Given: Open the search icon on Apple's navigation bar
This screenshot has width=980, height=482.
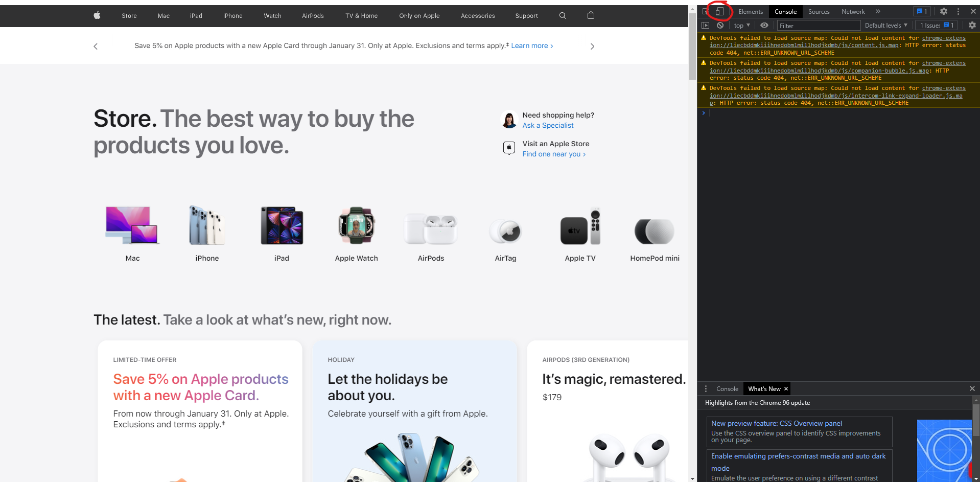Looking at the screenshot, I should tap(563, 15).
